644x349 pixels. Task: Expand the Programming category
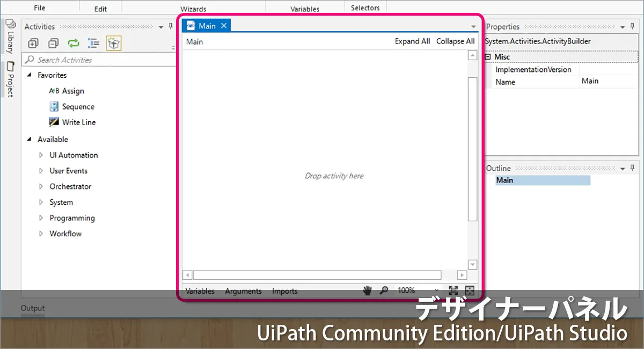(x=41, y=218)
